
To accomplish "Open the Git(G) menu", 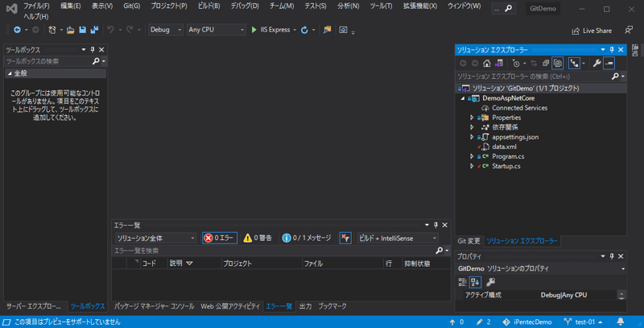I will pos(132,6).
